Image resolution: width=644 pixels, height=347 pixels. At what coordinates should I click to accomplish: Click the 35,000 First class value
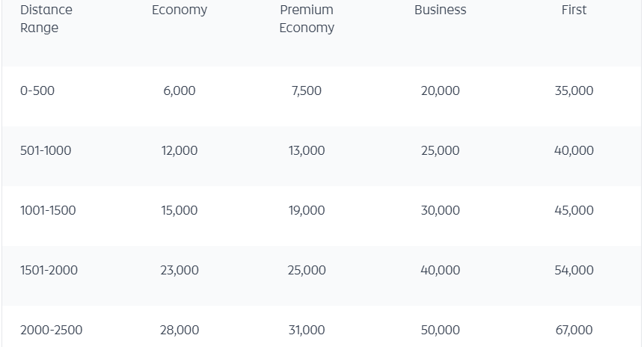coord(574,90)
